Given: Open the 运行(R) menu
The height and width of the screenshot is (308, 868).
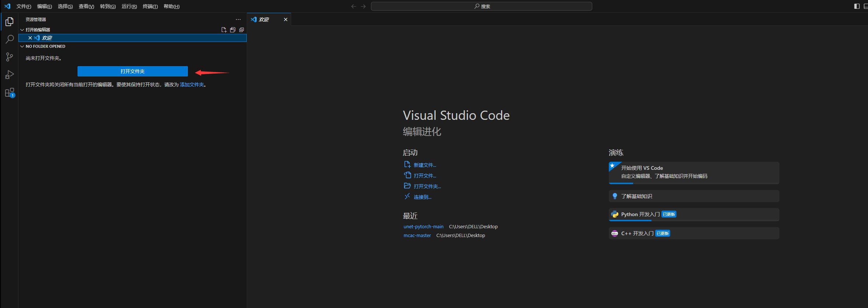Looking at the screenshot, I should click(129, 6).
